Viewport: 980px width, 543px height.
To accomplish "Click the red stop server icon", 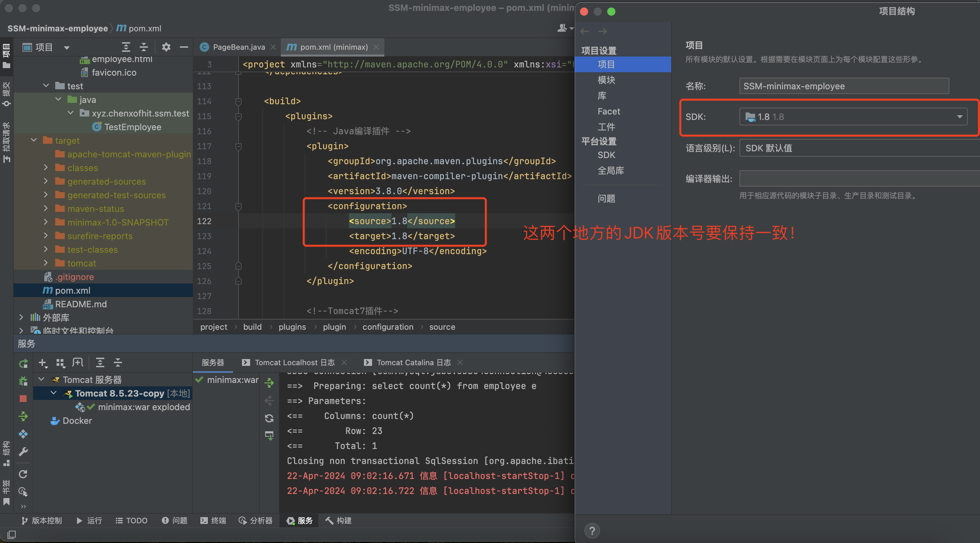I will click(23, 398).
